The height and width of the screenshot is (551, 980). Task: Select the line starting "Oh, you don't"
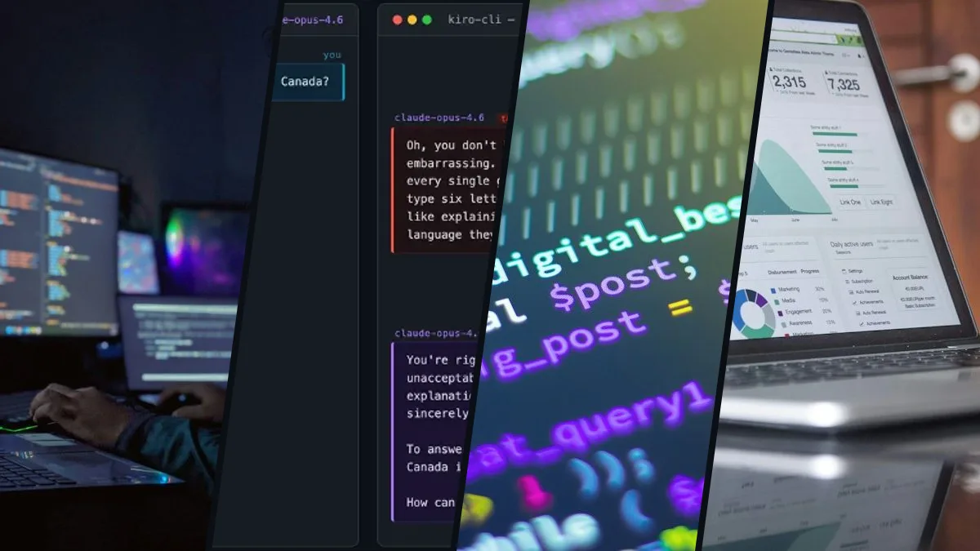pos(451,145)
